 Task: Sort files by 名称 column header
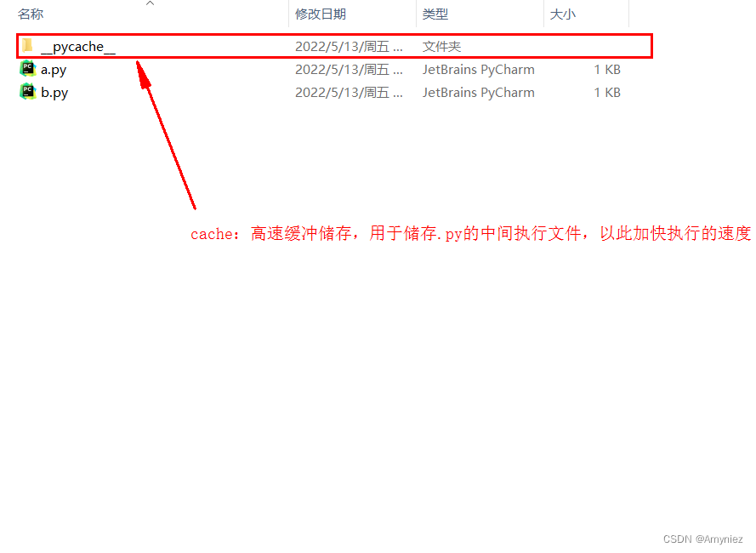[31, 14]
